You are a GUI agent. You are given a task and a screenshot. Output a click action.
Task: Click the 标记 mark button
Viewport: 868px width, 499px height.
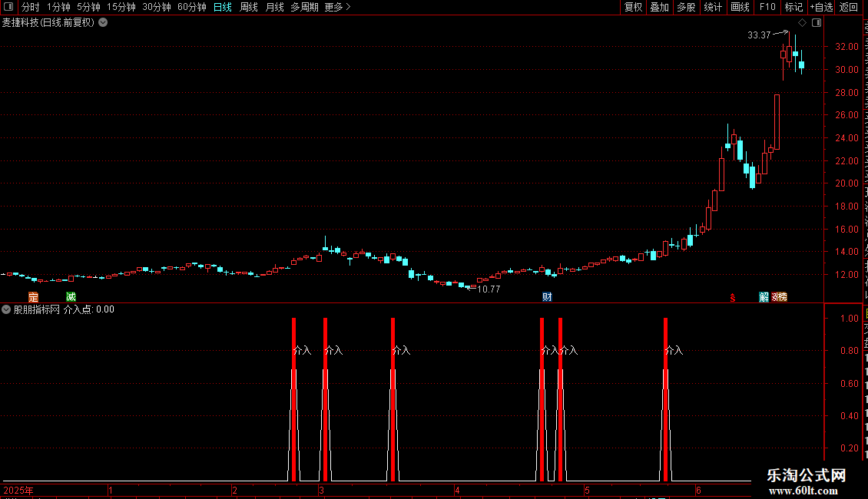click(793, 7)
